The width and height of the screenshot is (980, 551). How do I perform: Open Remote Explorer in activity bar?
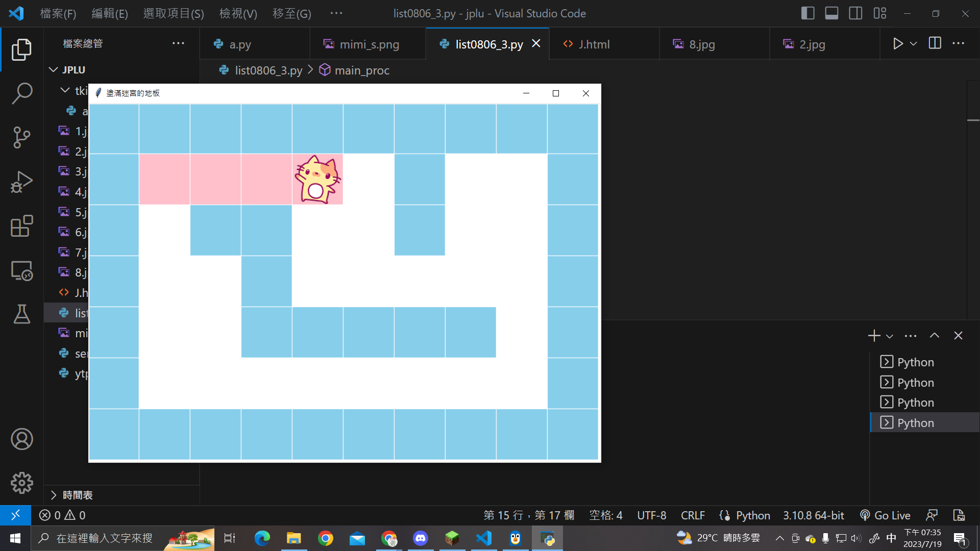point(21,270)
